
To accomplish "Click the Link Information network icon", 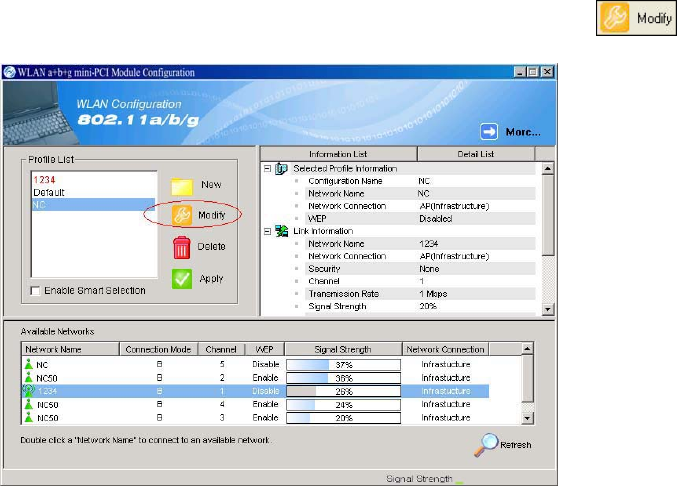I will pyautogui.click(x=282, y=231).
